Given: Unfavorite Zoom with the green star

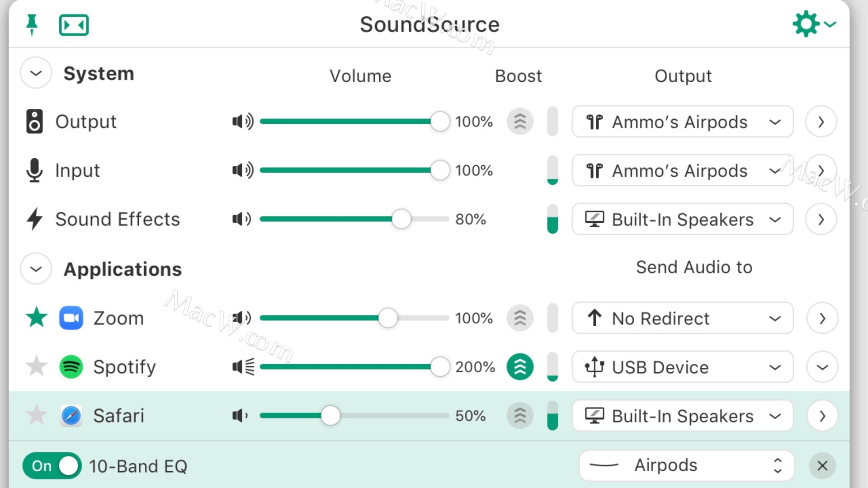Looking at the screenshot, I should click(x=37, y=317).
